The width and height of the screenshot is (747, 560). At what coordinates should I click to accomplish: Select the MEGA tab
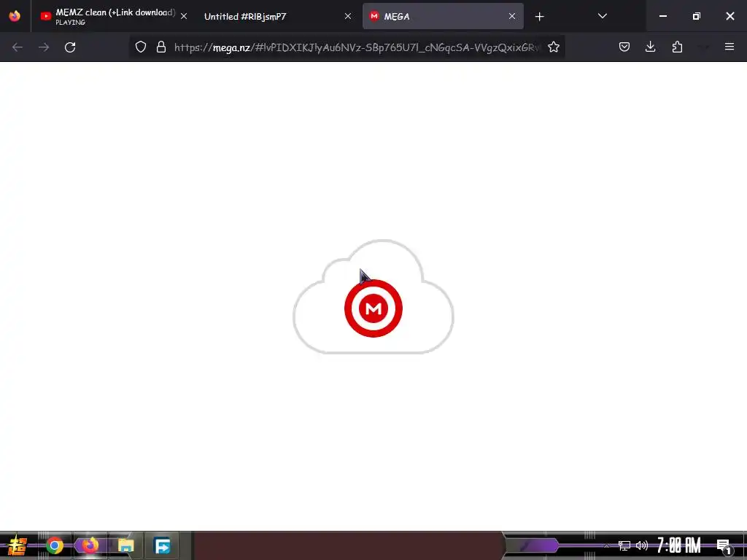click(x=443, y=16)
